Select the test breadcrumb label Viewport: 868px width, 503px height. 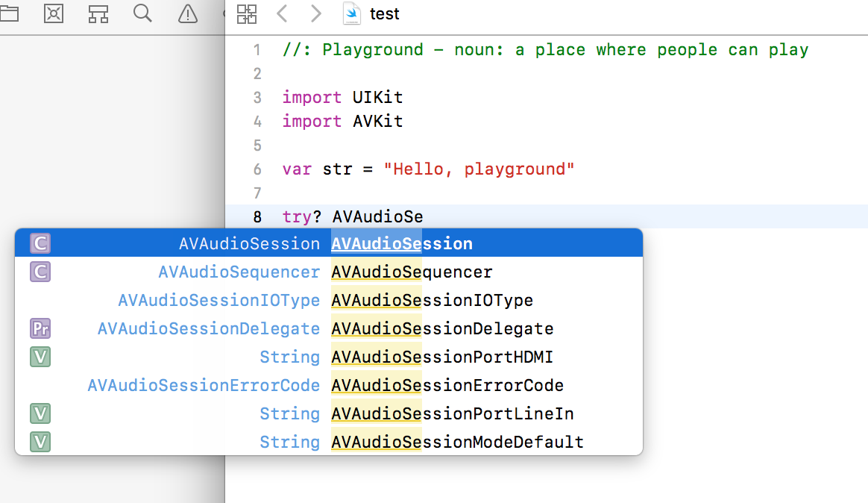coord(384,14)
